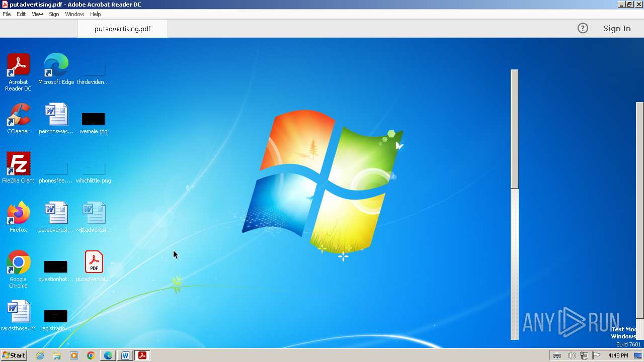644x362 pixels.
Task: Open Edge from the taskbar
Action: 108,355
